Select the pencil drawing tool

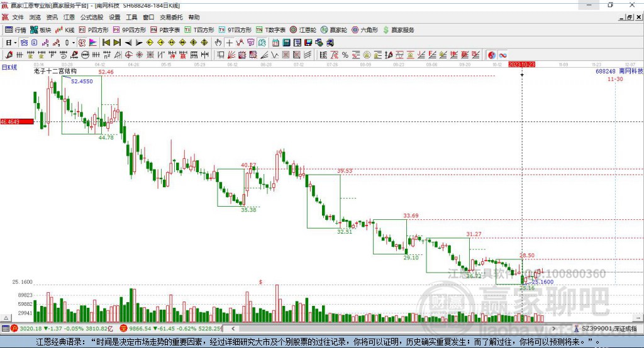9,55
